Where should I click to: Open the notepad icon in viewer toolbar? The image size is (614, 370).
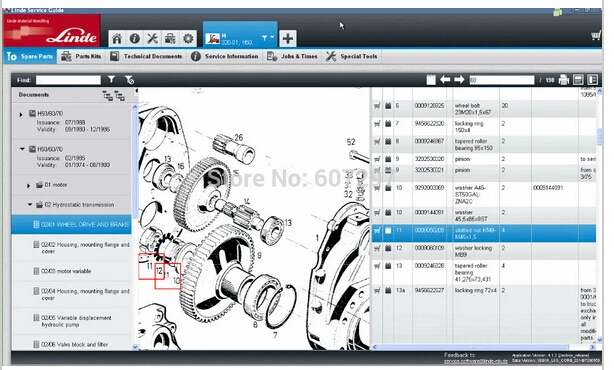(431, 79)
